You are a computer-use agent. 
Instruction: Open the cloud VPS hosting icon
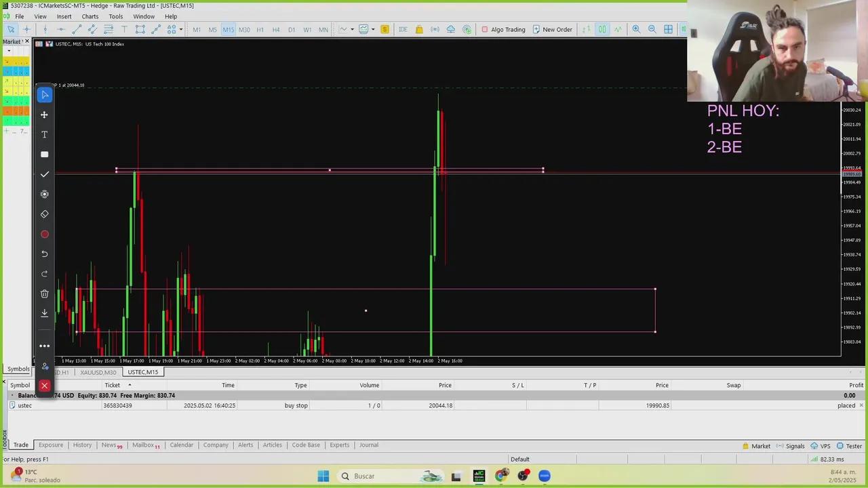450,29
